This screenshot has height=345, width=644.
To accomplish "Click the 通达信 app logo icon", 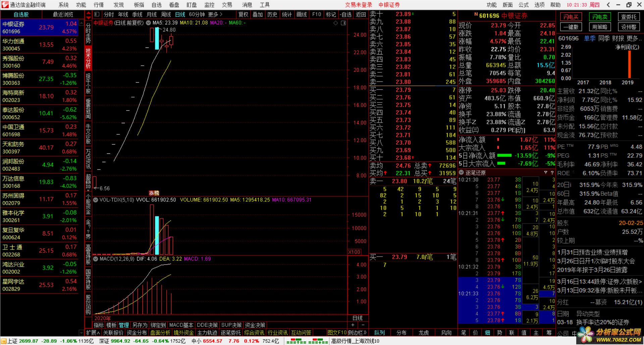I will pos(5,5).
